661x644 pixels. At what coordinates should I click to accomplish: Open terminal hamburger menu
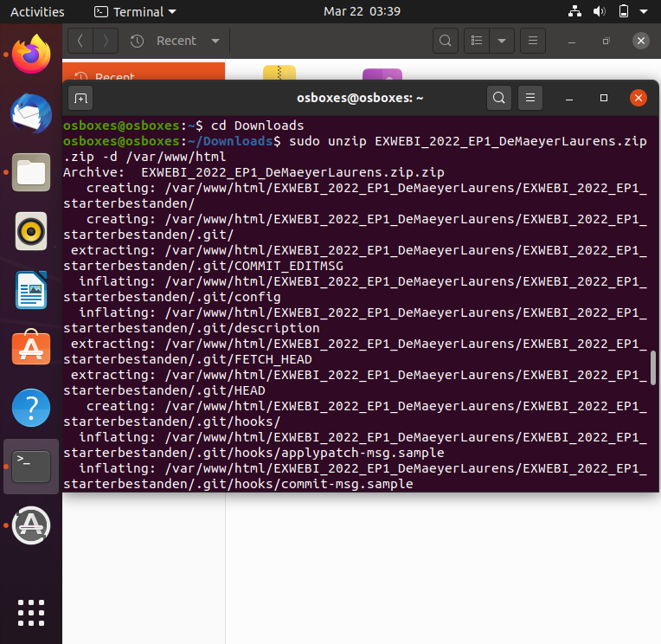coord(530,98)
